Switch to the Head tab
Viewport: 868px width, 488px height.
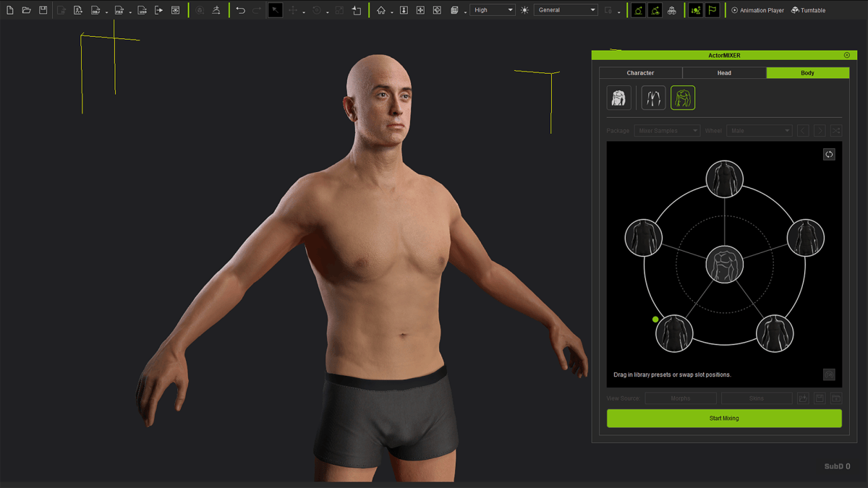pyautogui.click(x=724, y=73)
